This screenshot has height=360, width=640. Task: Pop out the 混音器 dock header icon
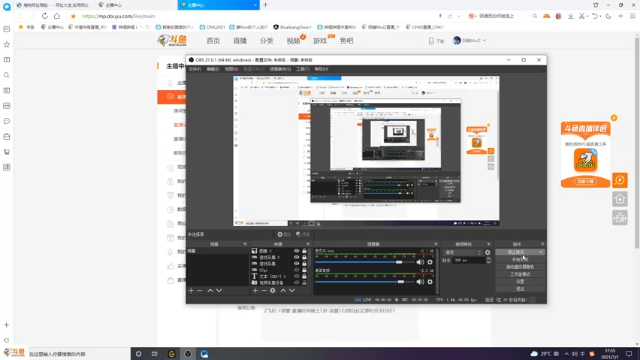tap(436, 244)
